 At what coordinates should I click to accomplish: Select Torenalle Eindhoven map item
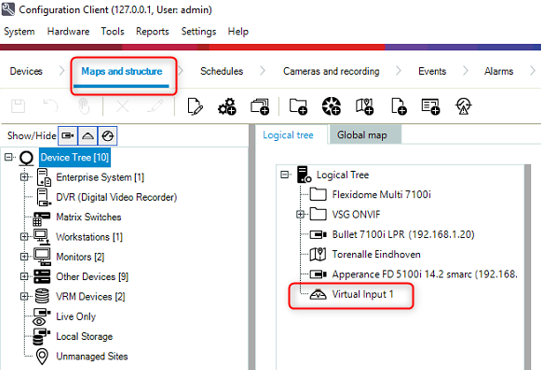pos(376,255)
